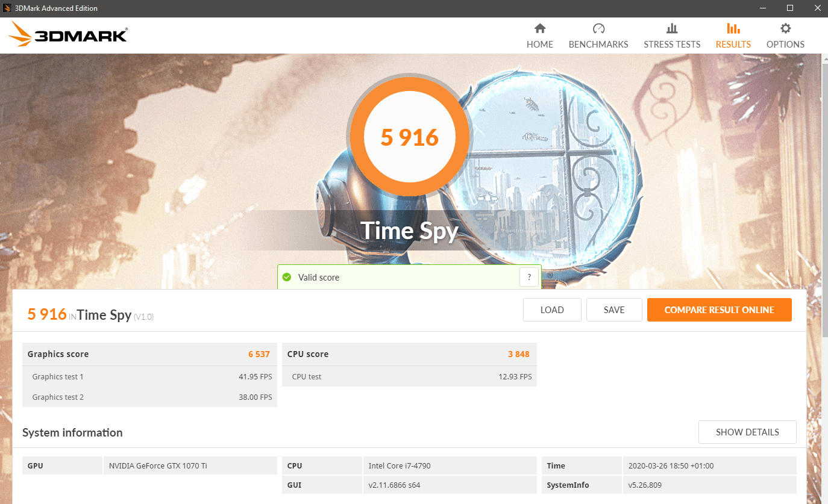Click the 38.00 FPS value
This screenshot has width=828, height=504.
(256, 397)
